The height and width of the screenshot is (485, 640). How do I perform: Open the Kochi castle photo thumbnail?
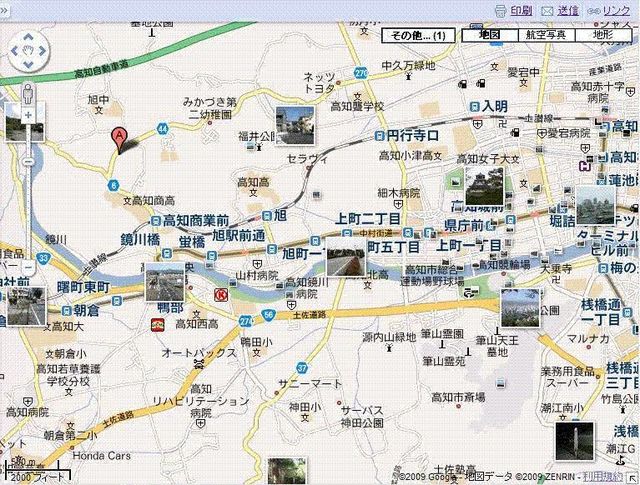click(x=484, y=183)
